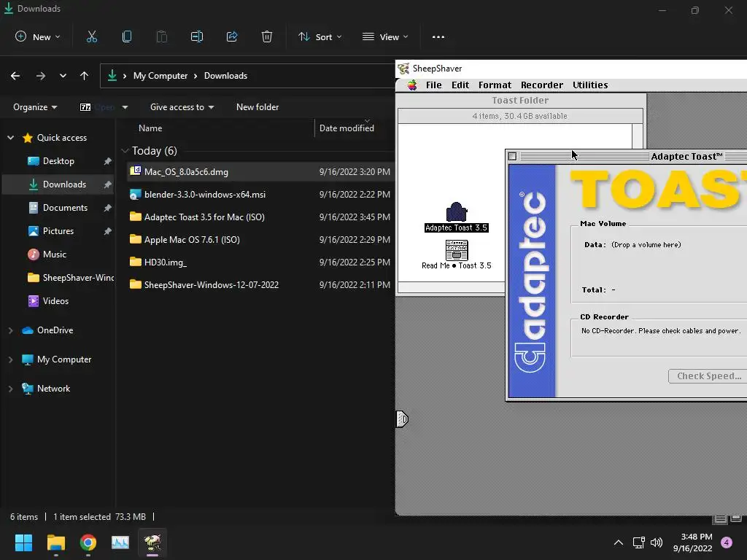747x560 pixels.
Task: Click Downloads in the address breadcrumb
Action: 226,76
